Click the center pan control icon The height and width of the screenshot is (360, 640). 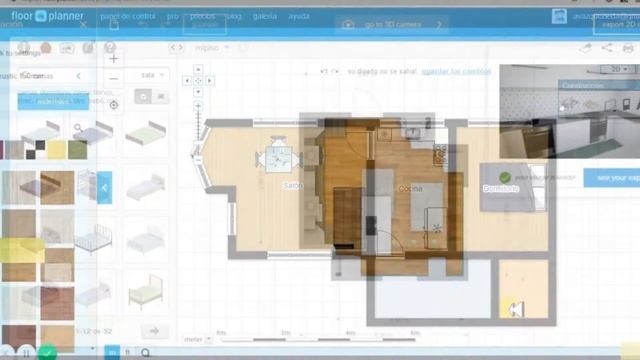point(198,81)
